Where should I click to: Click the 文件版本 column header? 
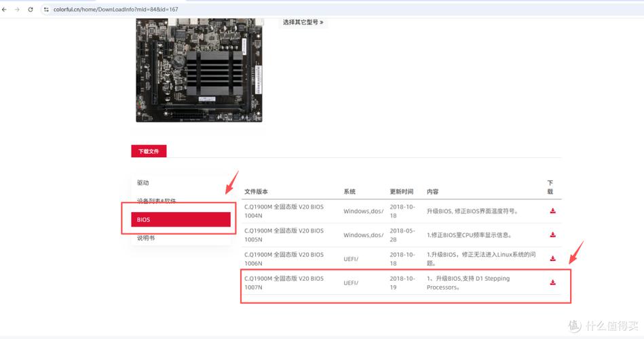(256, 192)
